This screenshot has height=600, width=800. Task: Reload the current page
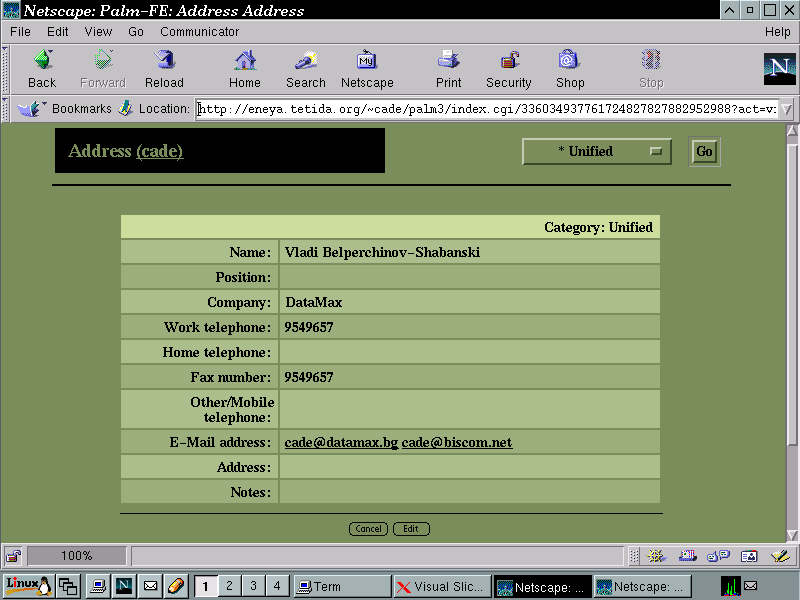164,69
